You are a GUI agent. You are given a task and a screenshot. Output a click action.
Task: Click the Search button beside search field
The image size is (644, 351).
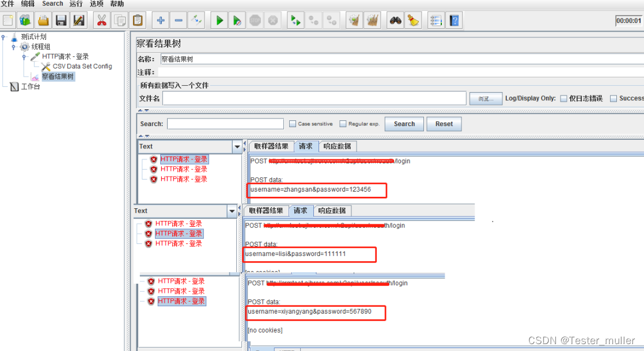404,124
